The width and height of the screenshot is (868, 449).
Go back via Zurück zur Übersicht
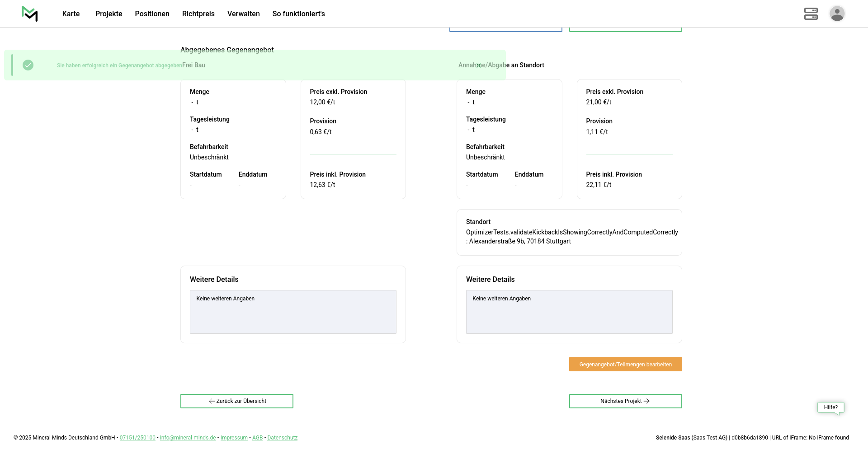pos(237,401)
